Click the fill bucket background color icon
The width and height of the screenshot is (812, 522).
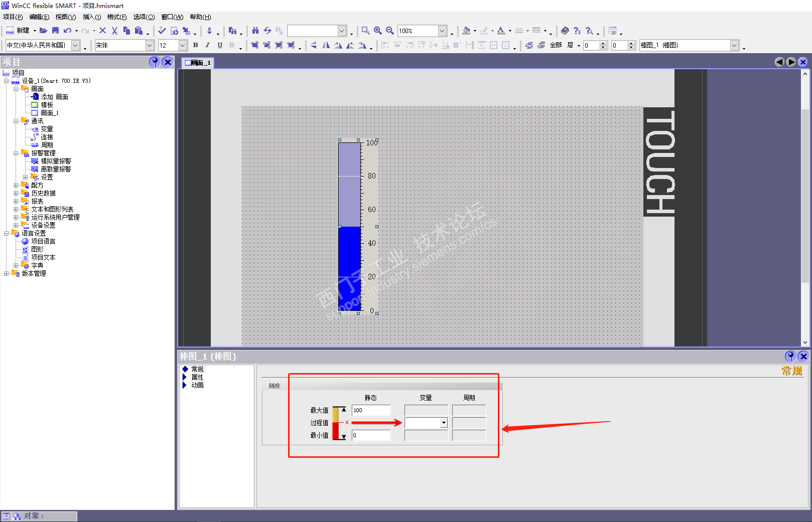point(466,31)
